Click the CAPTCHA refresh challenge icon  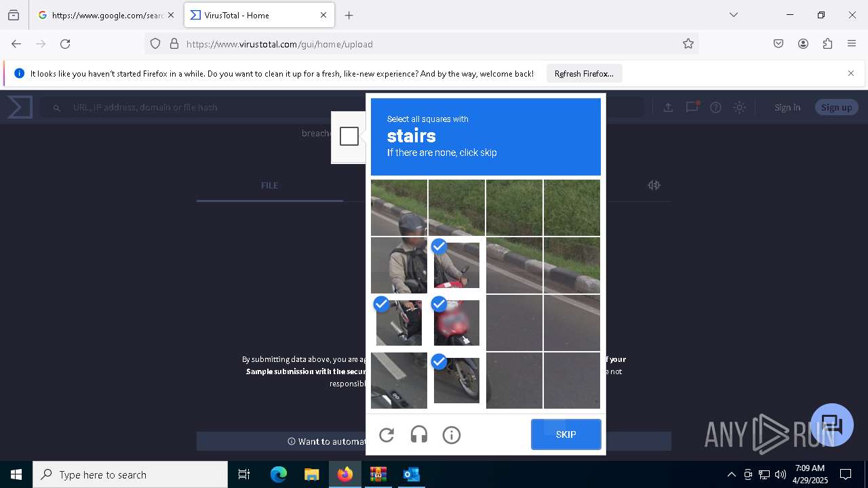click(387, 435)
